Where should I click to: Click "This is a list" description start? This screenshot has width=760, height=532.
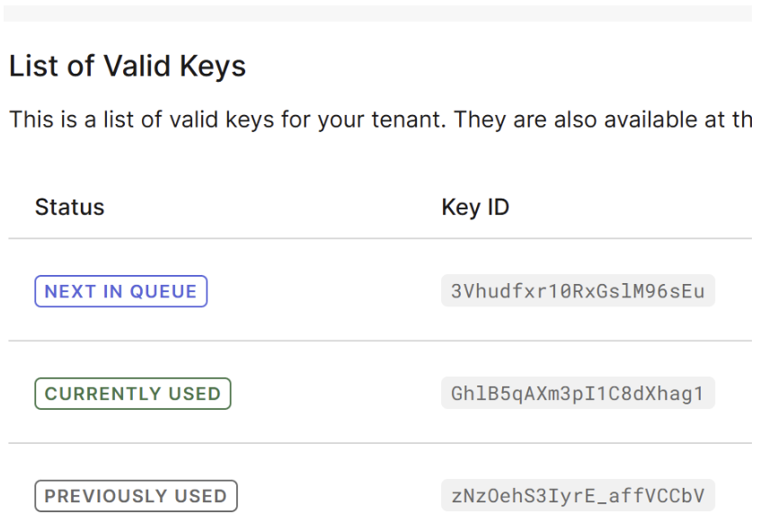coord(63,120)
